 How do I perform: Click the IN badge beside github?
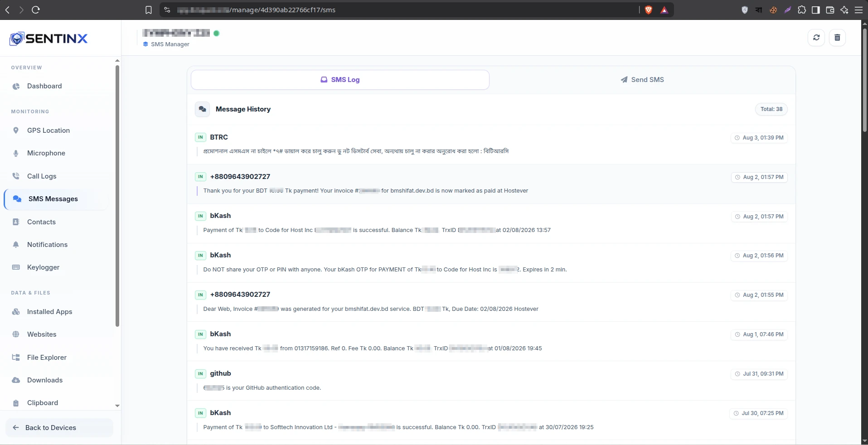click(x=200, y=374)
